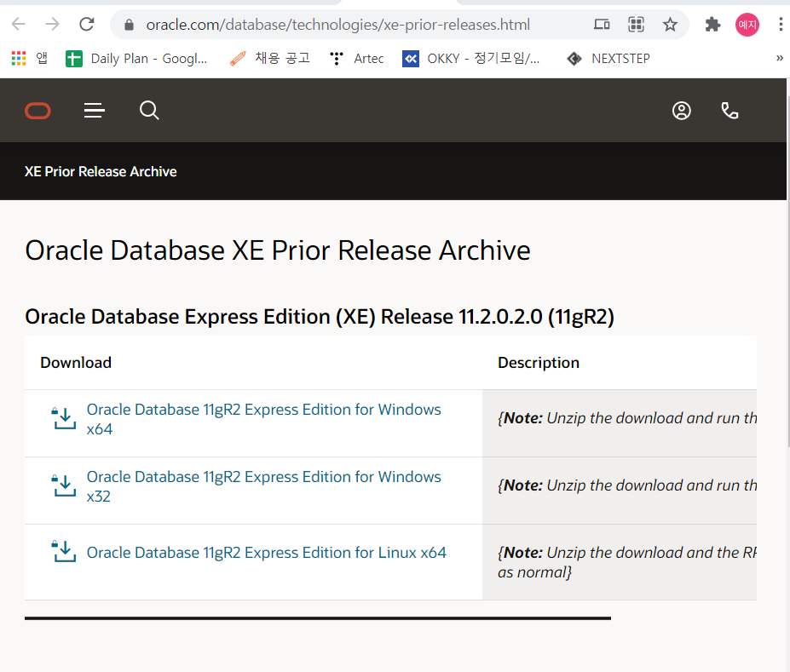Screen dimensions: 790x672
Task: Open the Artec bookmark
Action: click(357, 59)
